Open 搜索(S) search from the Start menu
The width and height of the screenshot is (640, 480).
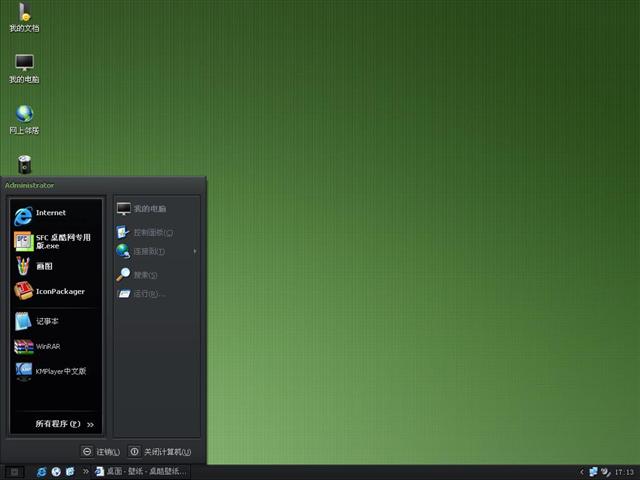point(157,275)
